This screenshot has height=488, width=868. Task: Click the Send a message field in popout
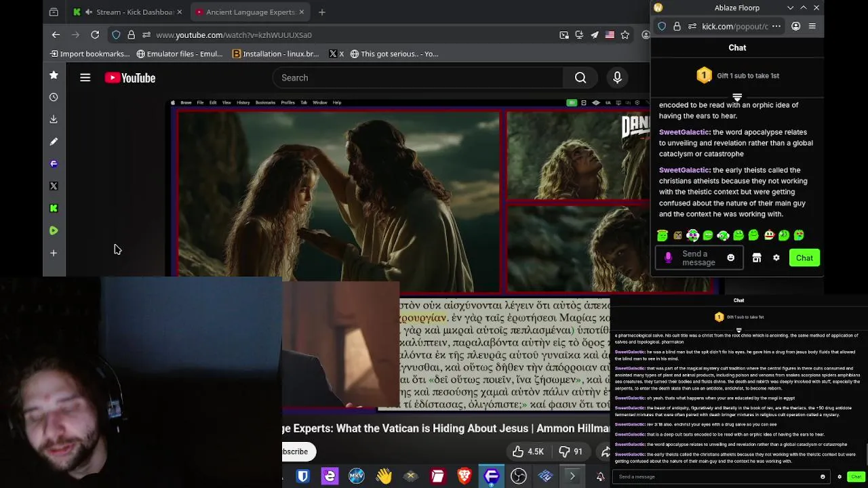pos(698,258)
